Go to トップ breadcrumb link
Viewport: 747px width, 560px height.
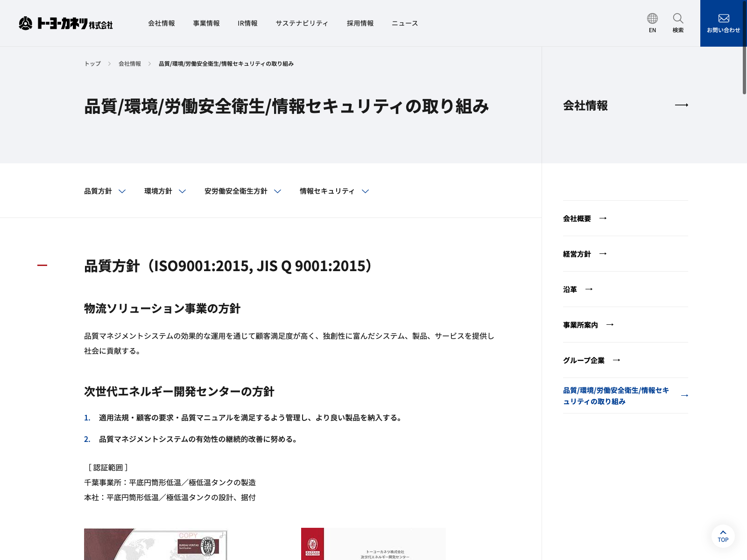pyautogui.click(x=92, y=64)
